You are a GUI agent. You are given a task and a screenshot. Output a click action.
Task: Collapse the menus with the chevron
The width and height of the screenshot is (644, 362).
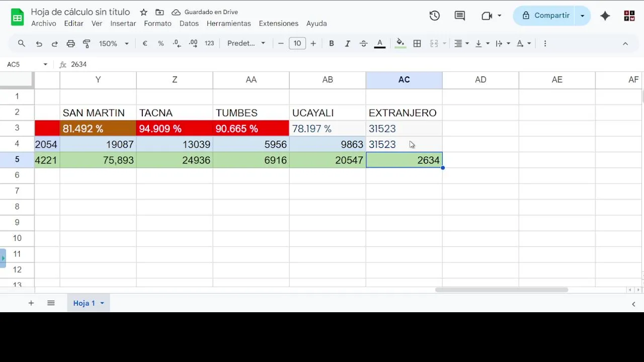(625, 44)
